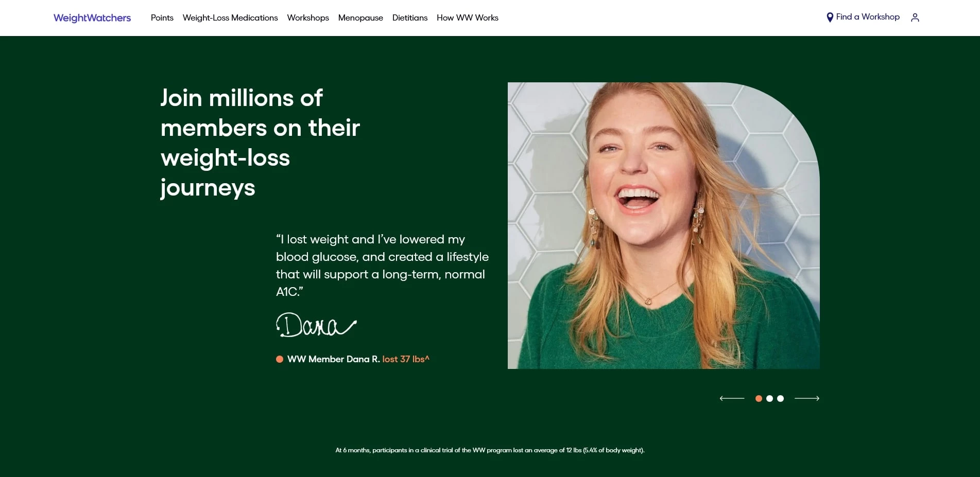
Task: Click the Dana handwritten signature
Action: click(316, 325)
